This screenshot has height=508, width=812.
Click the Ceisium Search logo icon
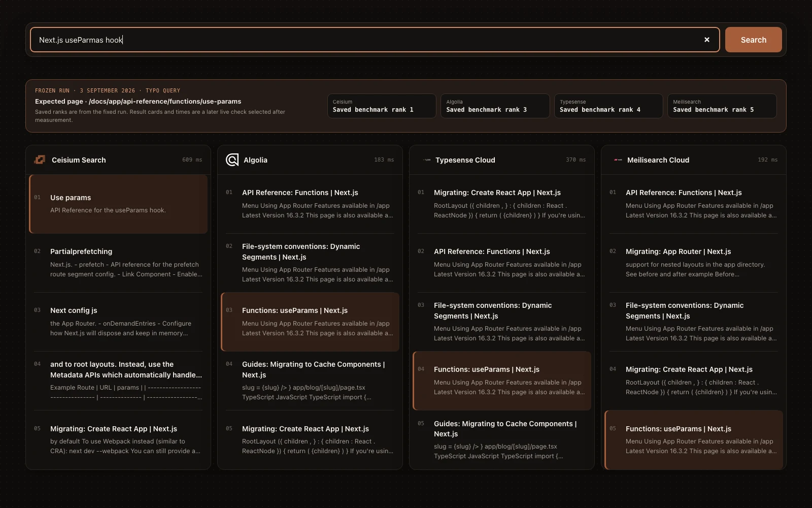[40, 160]
